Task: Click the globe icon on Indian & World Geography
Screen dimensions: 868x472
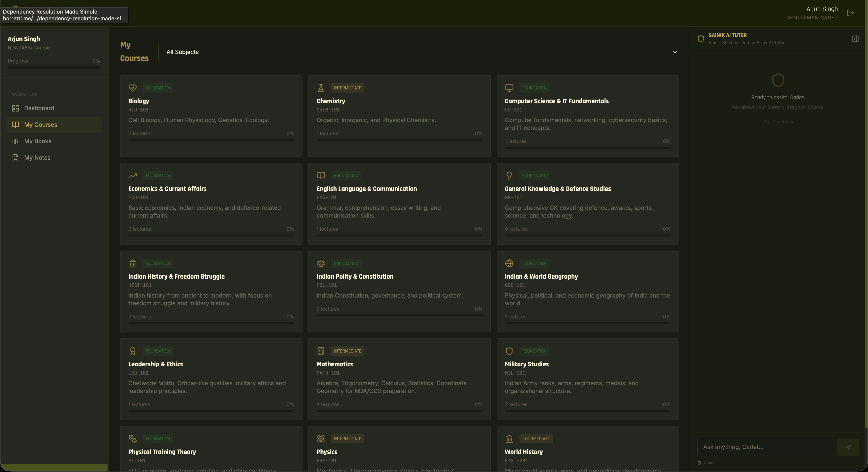Action: [x=509, y=263]
